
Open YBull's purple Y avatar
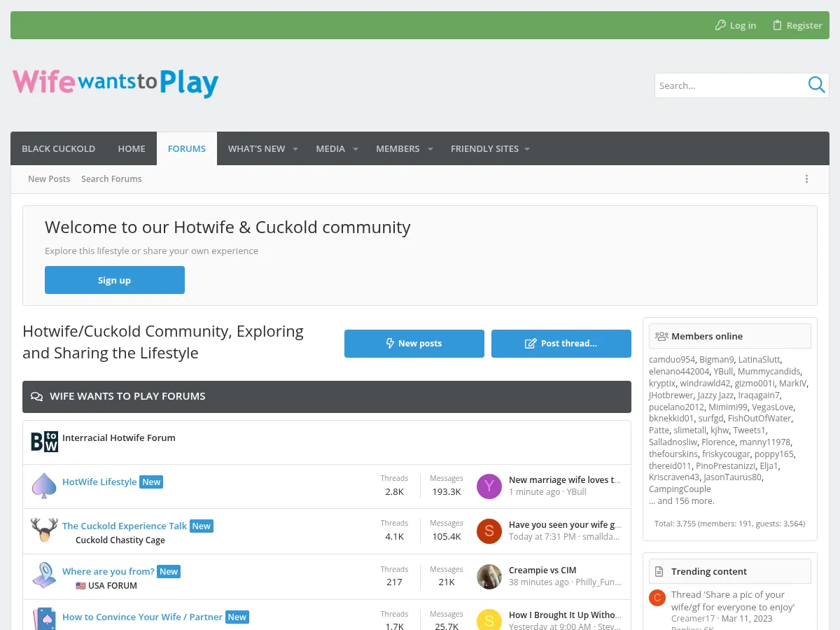point(489,486)
